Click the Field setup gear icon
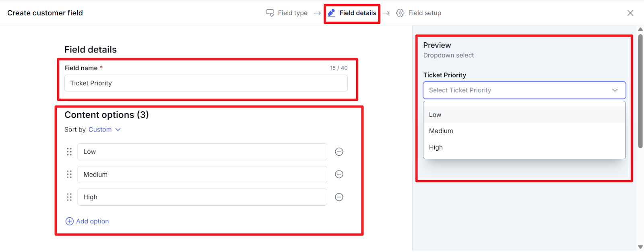This screenshot has height=252, width=644. click(x=400, y=13)
